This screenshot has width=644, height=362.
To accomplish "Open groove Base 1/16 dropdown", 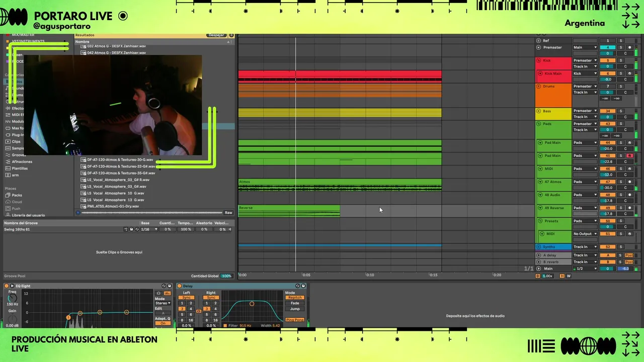I will 149,229.
